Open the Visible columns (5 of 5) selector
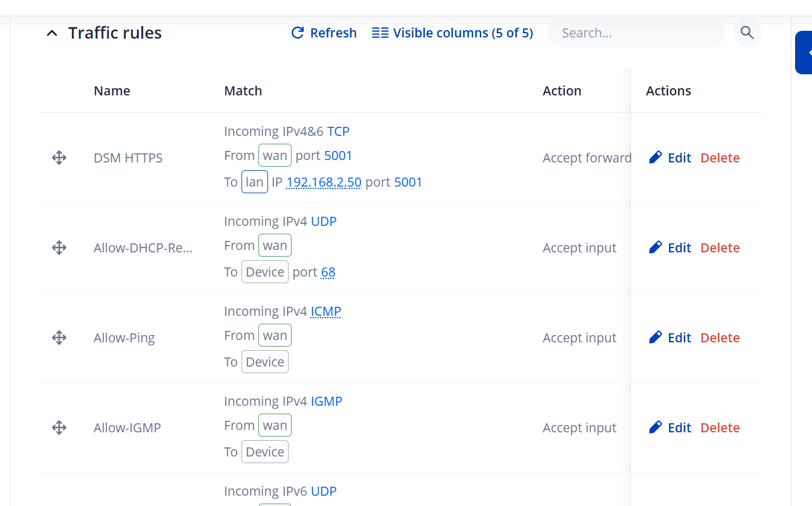812x506 pixels. pyautogui.click(x=452, y=33)
